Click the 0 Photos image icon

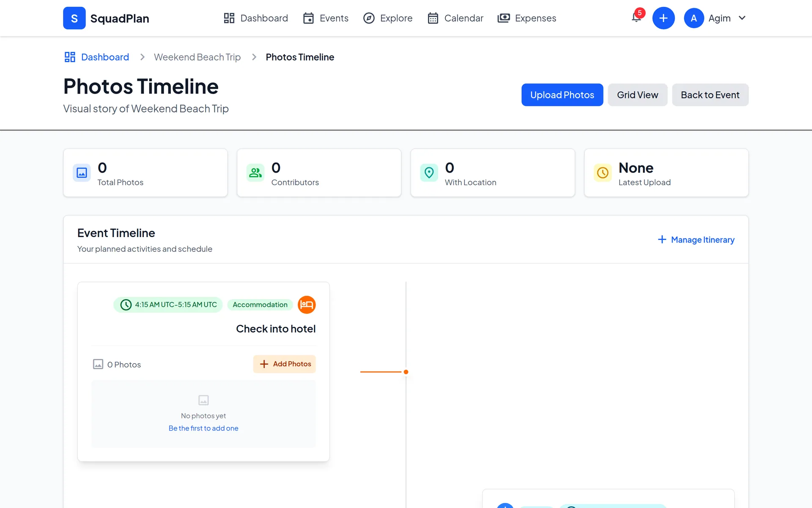tap(98, 364)
